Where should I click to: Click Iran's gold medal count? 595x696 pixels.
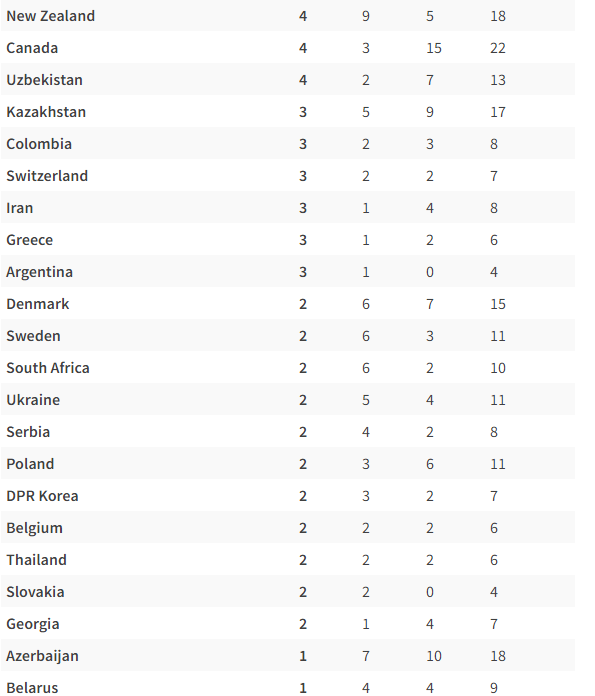tap(303, 208)
